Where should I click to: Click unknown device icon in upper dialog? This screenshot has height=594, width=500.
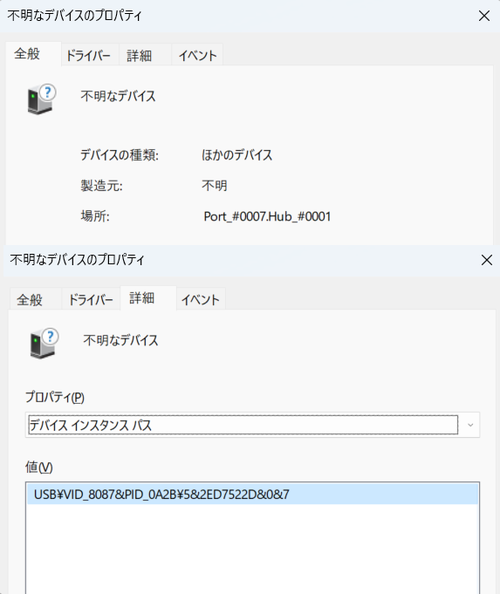point(42,99)
